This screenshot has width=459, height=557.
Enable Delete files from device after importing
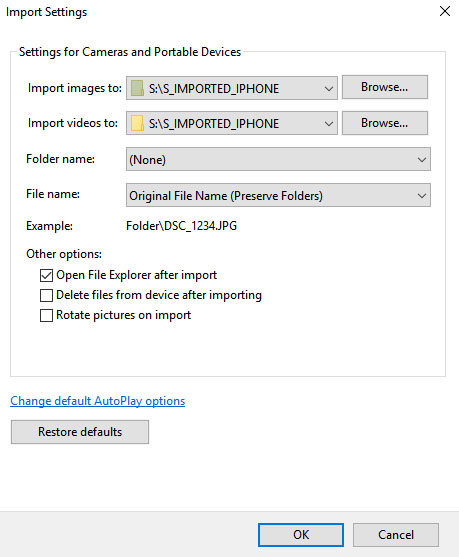coord(46,295)
